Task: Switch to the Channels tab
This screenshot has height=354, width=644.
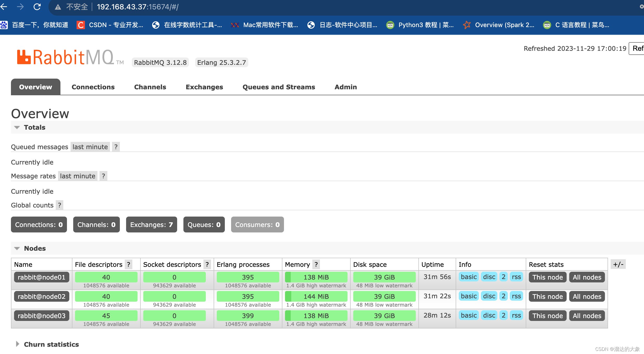Action: click(x=150, y=87)
